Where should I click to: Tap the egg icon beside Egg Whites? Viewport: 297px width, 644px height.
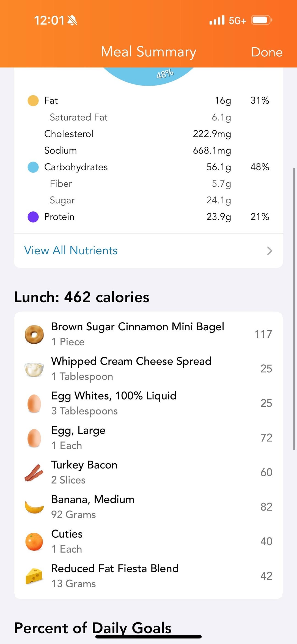pos(34,403)
